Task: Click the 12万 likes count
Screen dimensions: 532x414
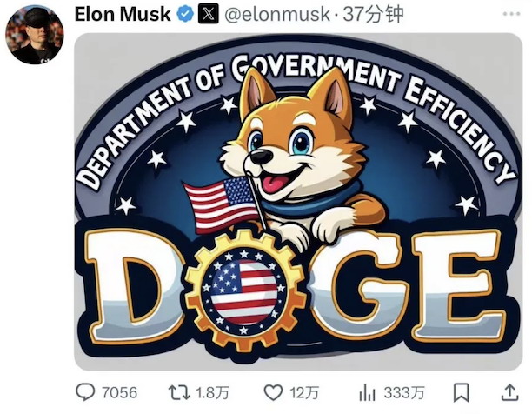Action: [304, 393]
